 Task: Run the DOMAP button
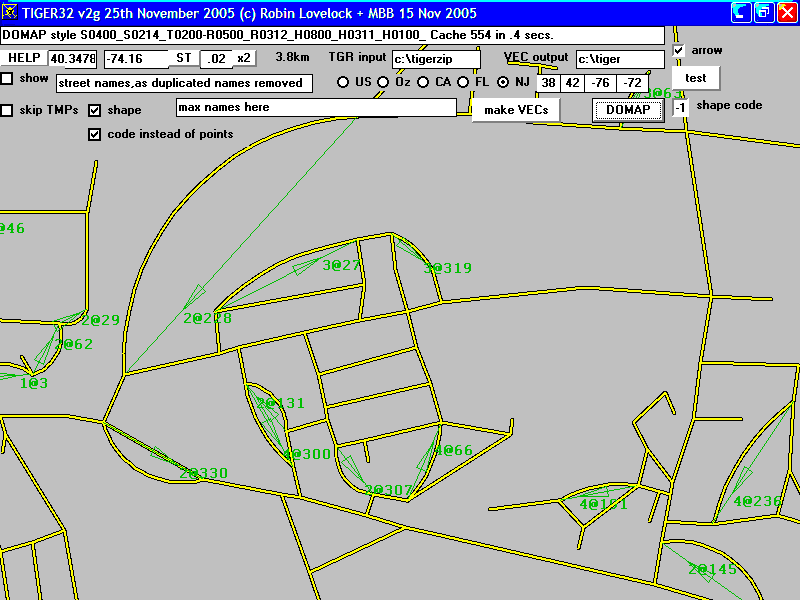(628, 109)
